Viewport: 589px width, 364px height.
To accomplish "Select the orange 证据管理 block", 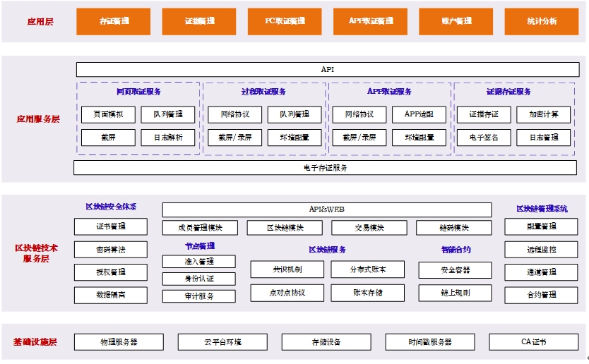I will click(x=199, y=21).
